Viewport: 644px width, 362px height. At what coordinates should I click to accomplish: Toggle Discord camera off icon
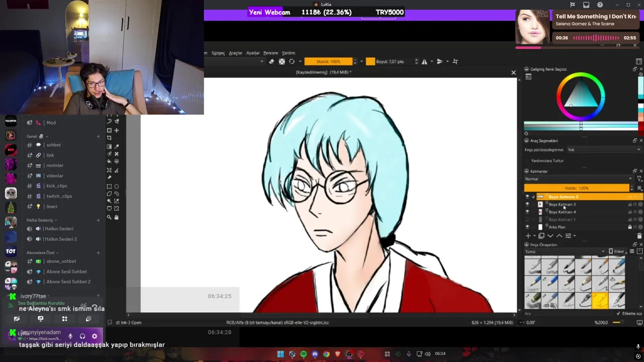pos(17,319)
